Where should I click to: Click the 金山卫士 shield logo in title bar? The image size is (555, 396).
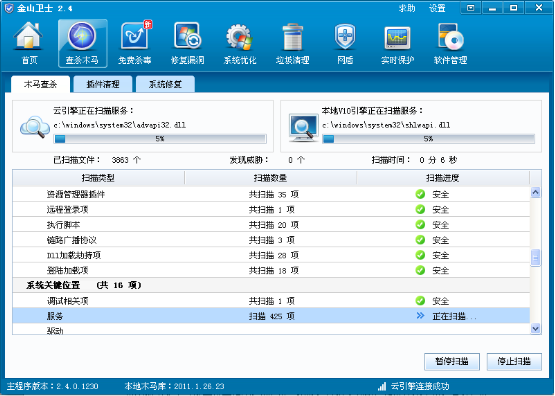click(9, 8)
